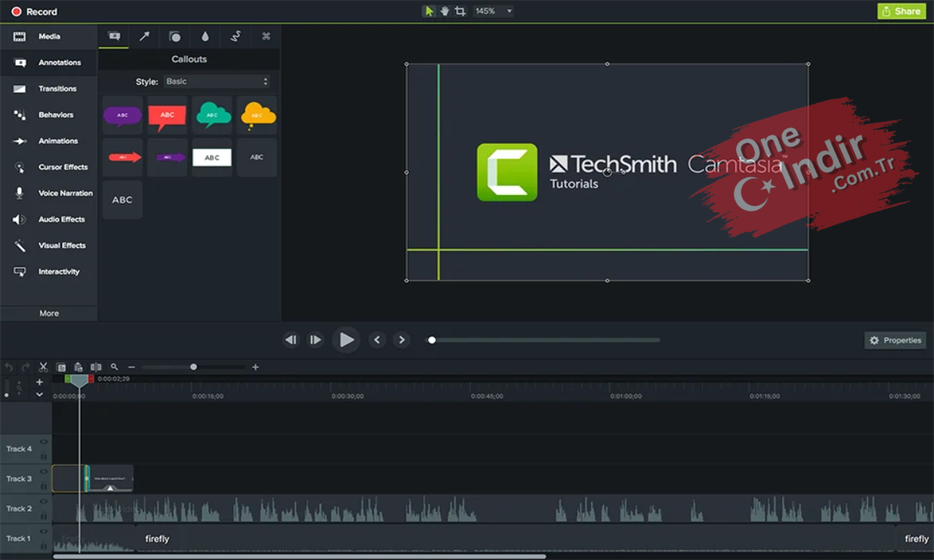
Task: Open the Annotations tab in the sidebar
Action: [x=48, y=62]
